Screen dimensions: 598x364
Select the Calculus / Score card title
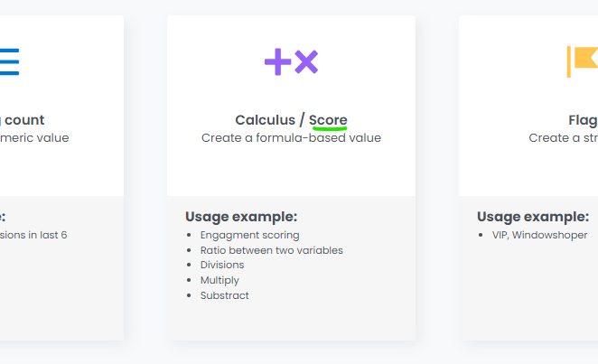(291, 120)
